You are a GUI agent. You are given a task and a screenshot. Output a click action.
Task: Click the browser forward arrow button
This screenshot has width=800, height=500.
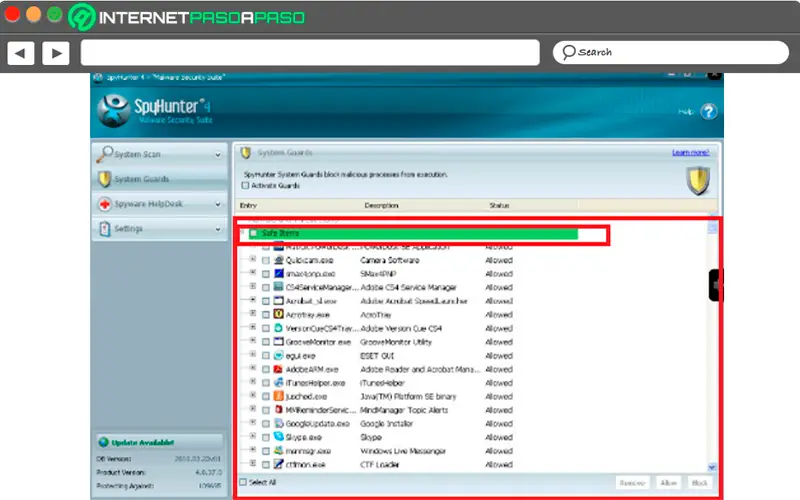click(x=56, y=53)
